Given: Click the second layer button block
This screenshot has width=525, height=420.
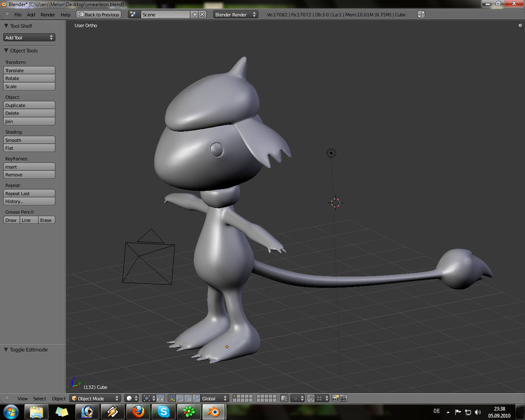Looking at the screenshot, I should [267, 398].
